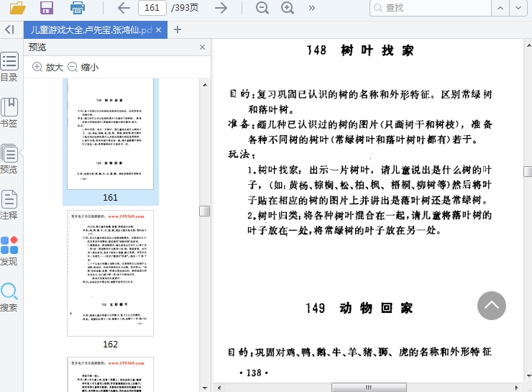Go to the next page using right arrow
The image size is (532, 392).
pyautogui.click(x=221, y=8)
